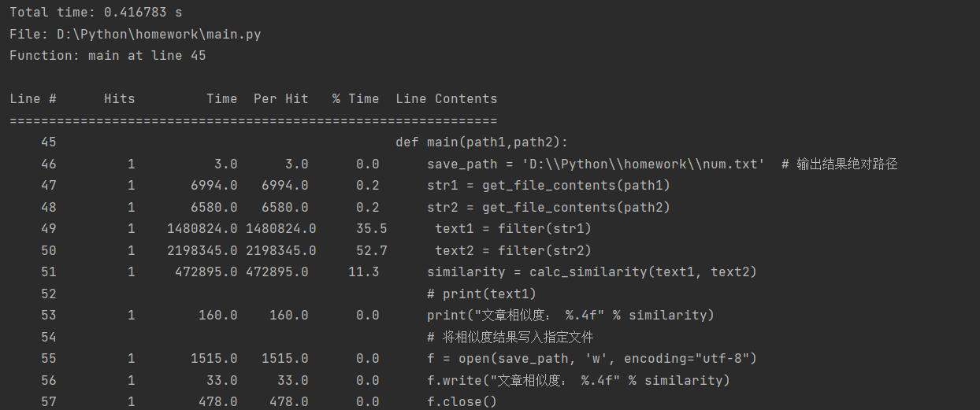Screen dimensions: 980x410
Task: Click the "Line #" column header
Action: pos(32,99)
